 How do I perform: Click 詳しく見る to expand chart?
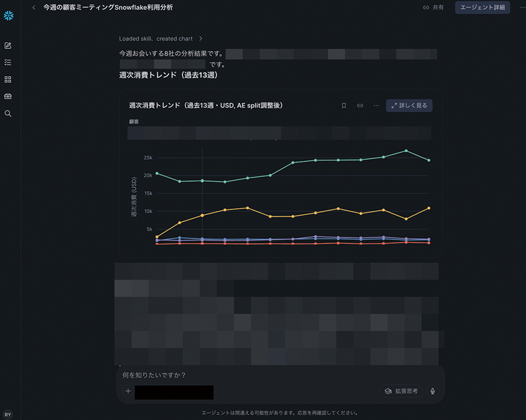409,106
